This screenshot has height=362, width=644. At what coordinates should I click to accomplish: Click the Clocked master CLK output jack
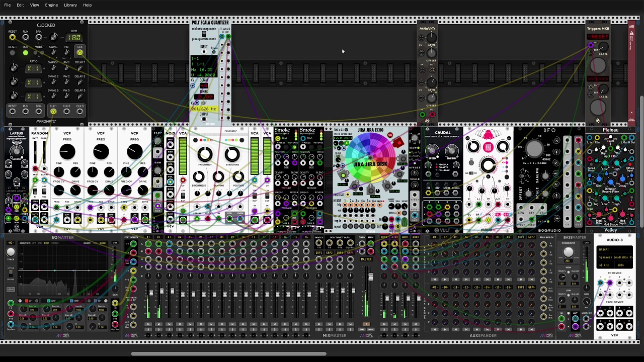tap(80, 53)
